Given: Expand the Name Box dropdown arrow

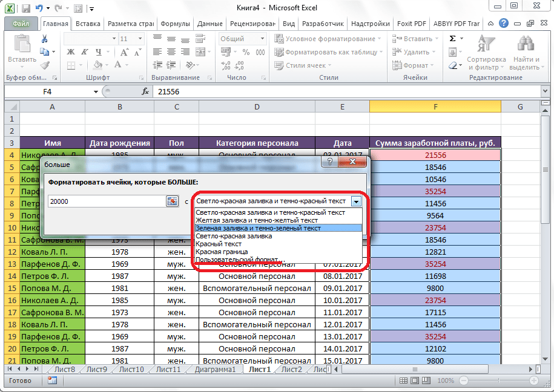Looking at the screenshot, I should pos(96,91).
